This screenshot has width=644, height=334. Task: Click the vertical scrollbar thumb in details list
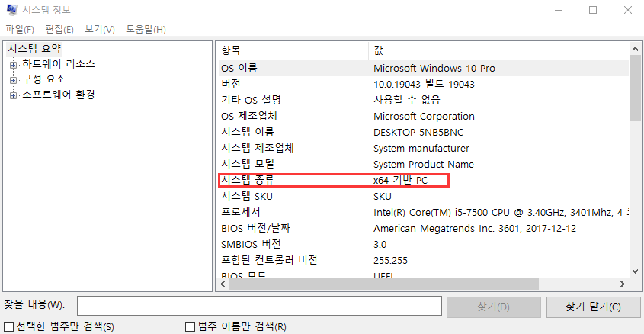(x=635, y=88)
